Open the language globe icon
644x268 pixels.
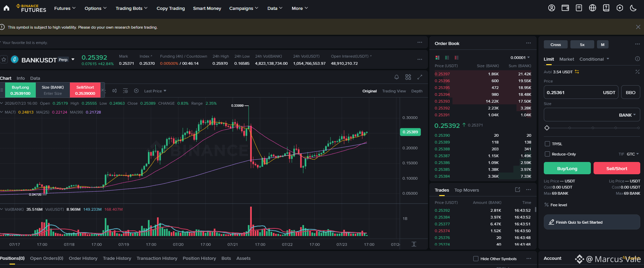click(x=593, y=8)
